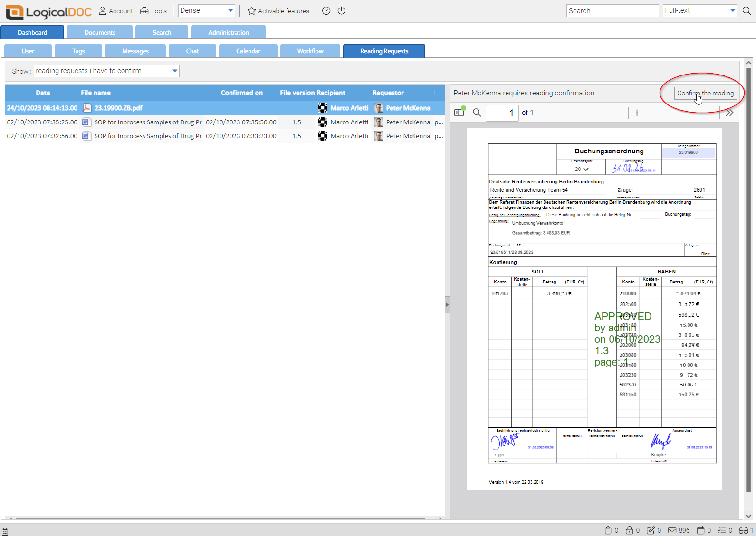Open the Account menu
This screenshot has height=537, width=756.
(x=115, y=11)
